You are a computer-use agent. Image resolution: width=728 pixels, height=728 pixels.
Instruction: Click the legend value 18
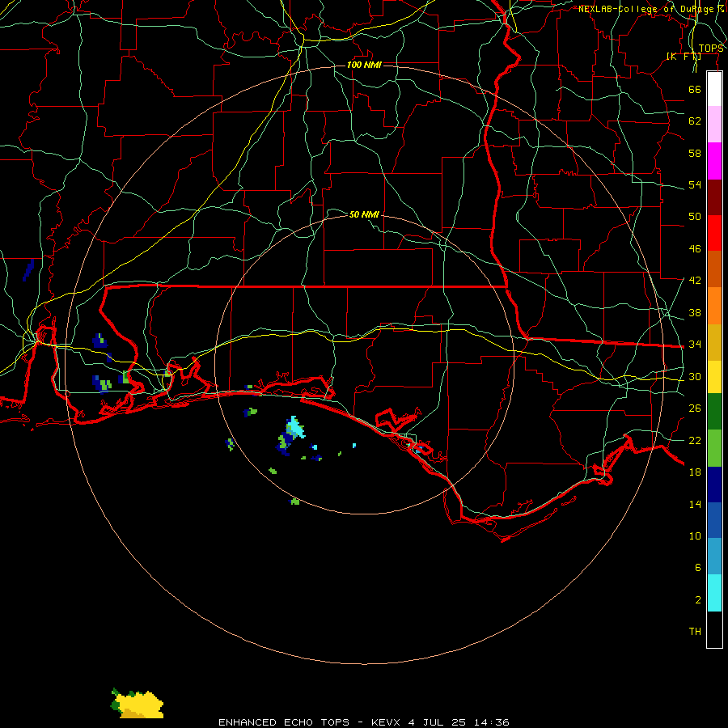pos(695,472)
